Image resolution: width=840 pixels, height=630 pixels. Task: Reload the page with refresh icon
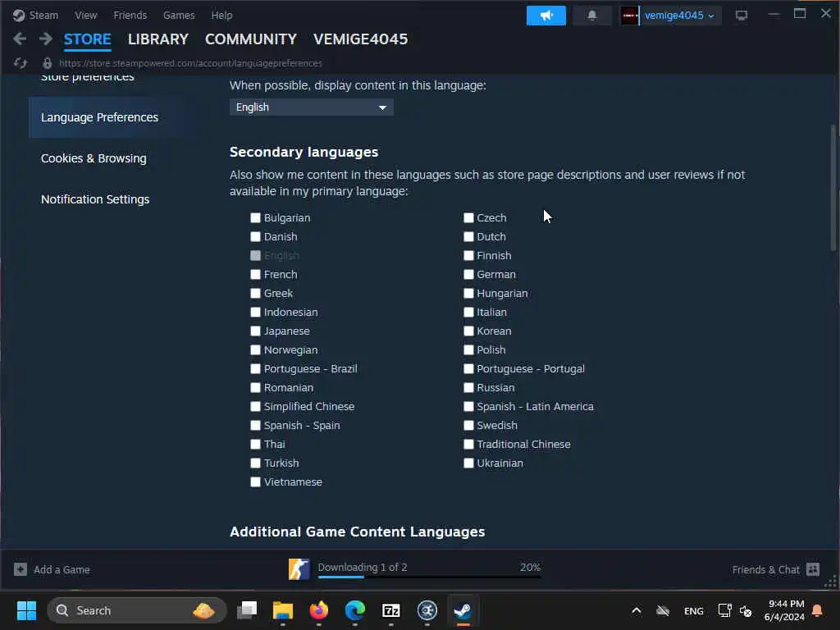coord(21,63)
